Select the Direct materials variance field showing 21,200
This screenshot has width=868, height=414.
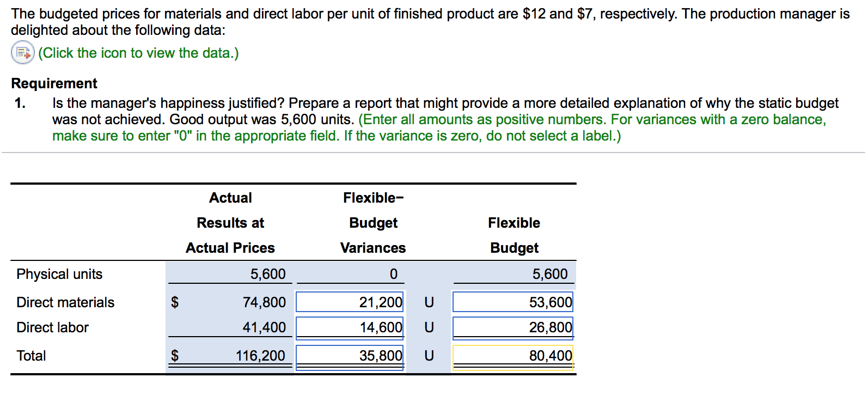pyautogui.click(x=350, y=302)
